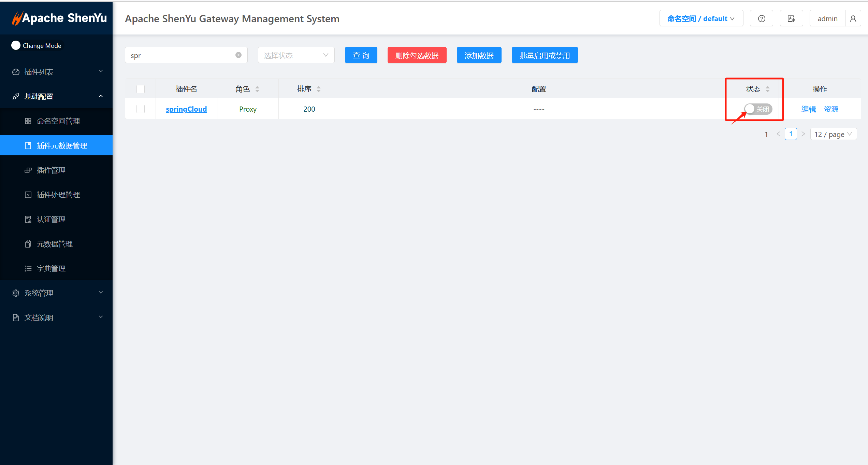Click the user profile icon
This screenshot has width=868, height=465.
point(853,19)
